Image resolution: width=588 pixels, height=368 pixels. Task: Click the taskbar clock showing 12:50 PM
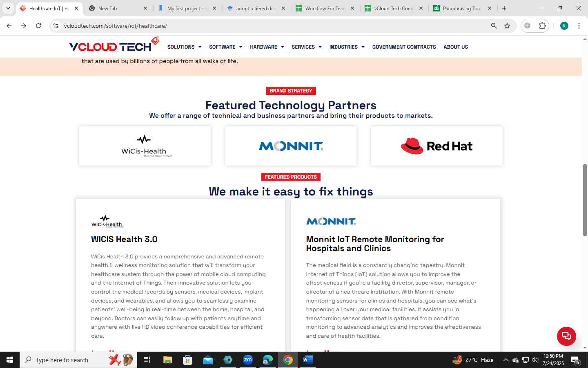point(553,360)
